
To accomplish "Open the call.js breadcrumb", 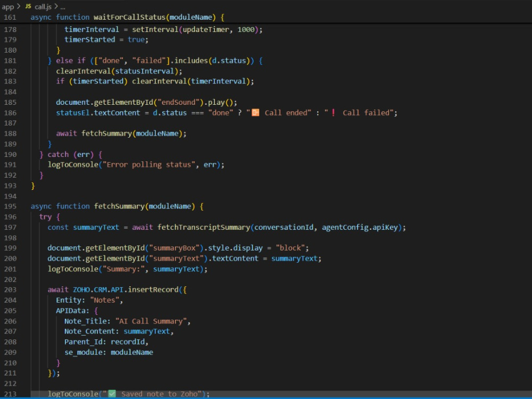I will [43, 6].
